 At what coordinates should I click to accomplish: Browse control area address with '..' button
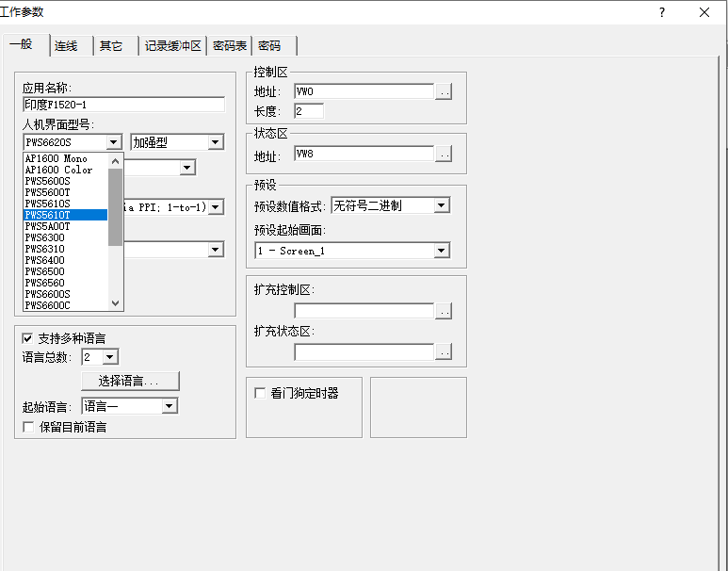pos(444,91)
